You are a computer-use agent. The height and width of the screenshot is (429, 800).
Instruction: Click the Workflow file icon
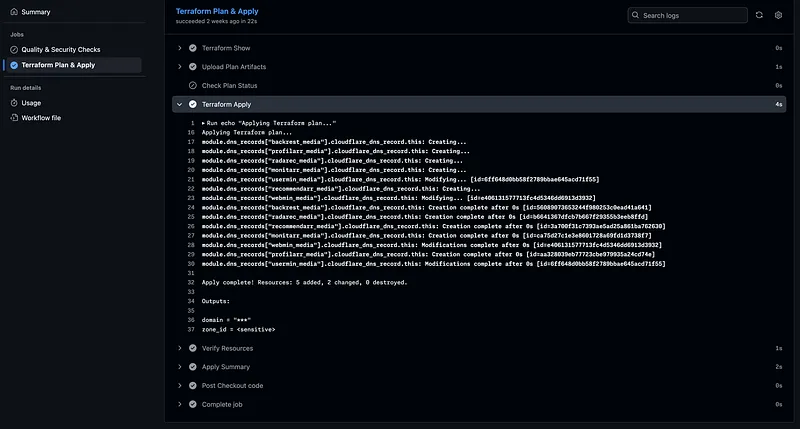click(x=14, y=117)
